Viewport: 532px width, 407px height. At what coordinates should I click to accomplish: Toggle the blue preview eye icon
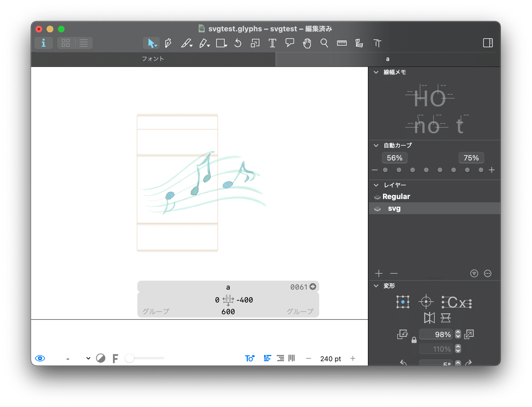(40, 358)
